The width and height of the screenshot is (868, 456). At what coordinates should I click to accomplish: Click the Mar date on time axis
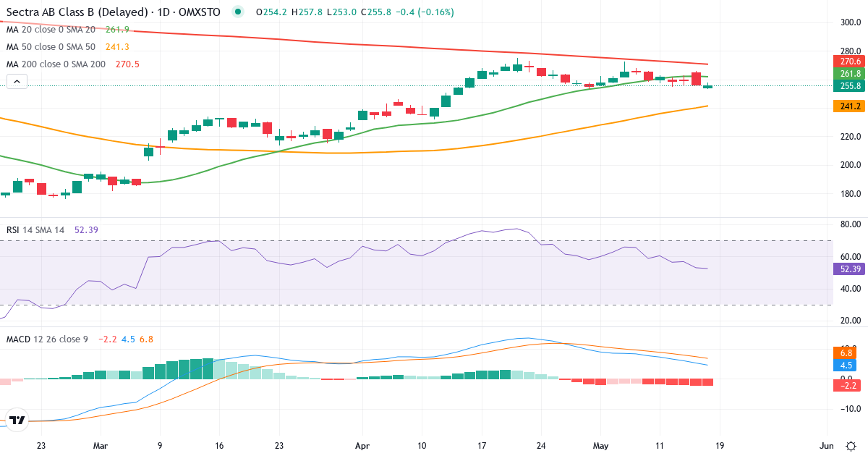(101, 446)
